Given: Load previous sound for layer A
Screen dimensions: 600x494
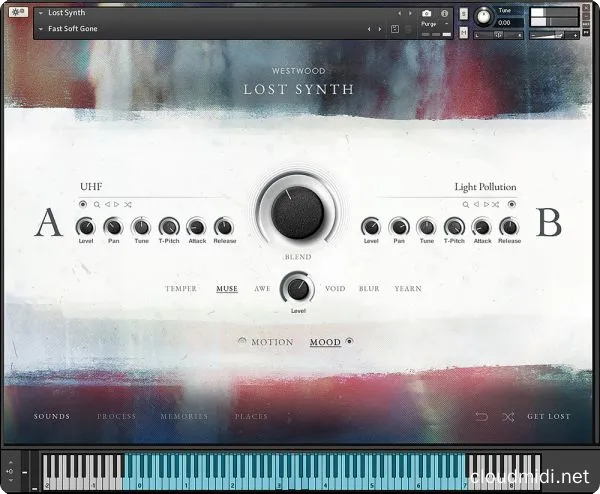Looking at the screenshot, I should [108, 205].
